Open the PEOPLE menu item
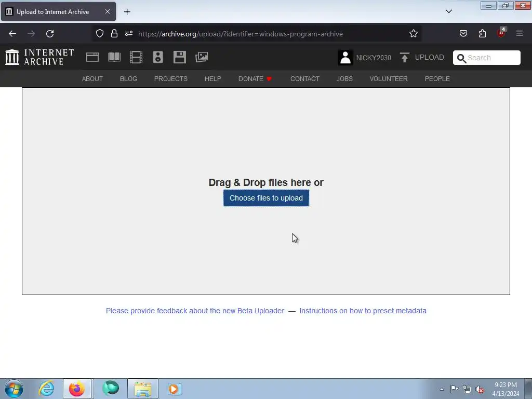 click(437, 79)
